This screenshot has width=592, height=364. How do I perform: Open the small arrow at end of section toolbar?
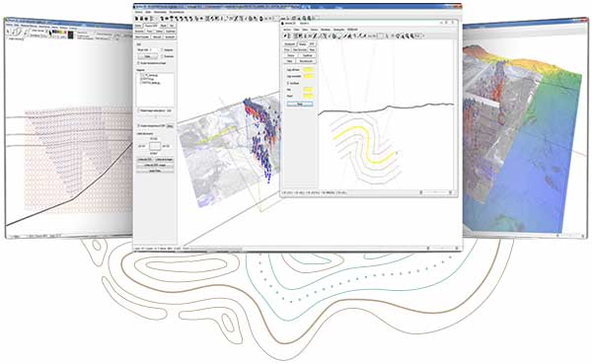point(423,36)
